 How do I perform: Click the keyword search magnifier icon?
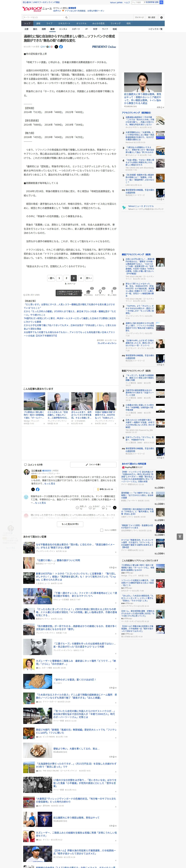pyautogui.click(x=66, y=17)
